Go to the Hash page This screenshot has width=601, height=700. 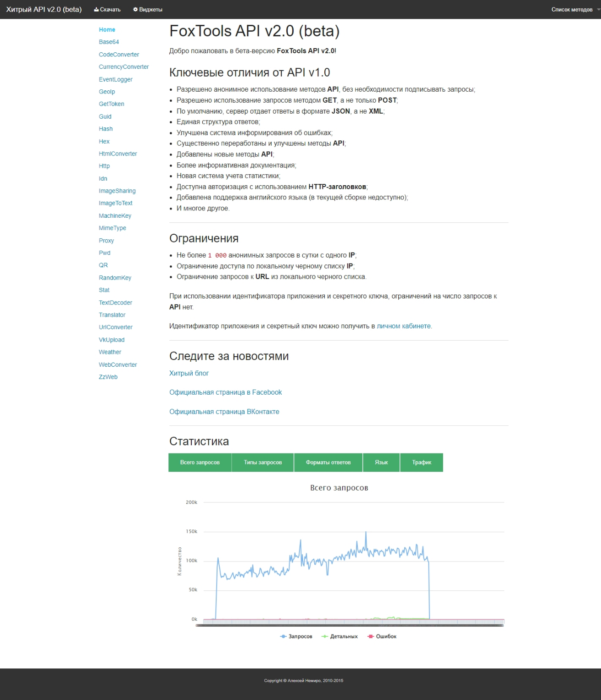click(106, 129)
